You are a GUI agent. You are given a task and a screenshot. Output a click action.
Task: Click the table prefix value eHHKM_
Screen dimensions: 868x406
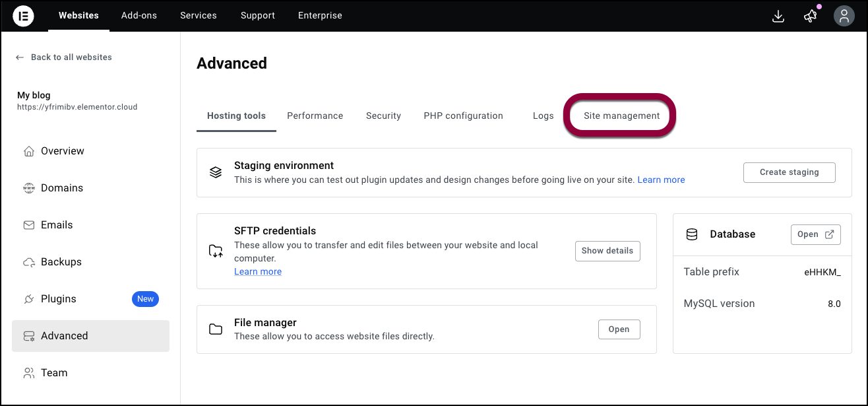[x=822, y=272]
